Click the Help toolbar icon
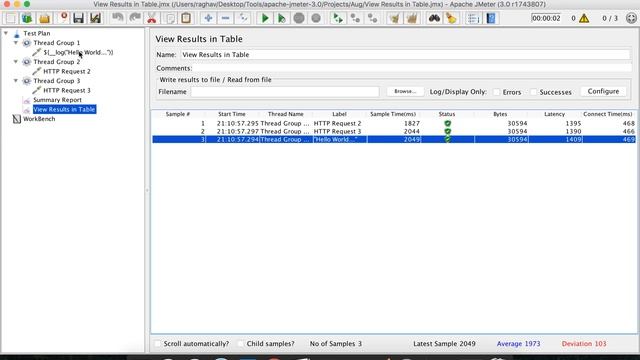Viewport: 640px width, 360px height. click(491, 18)
